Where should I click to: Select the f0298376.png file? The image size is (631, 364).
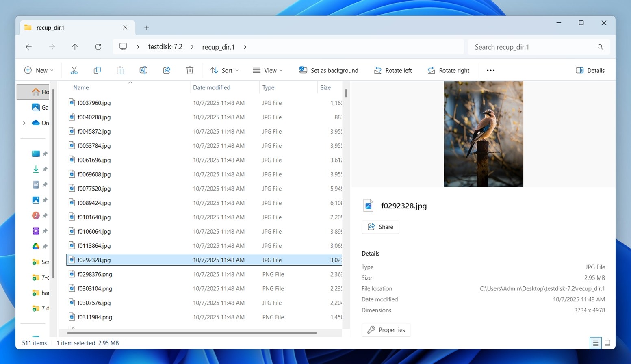coord(95,274)
